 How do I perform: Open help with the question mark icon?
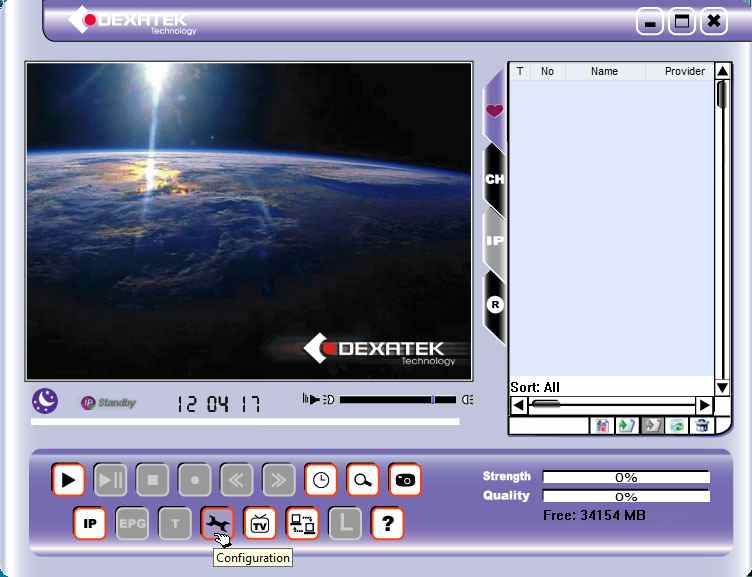click(x=388, y=523)
